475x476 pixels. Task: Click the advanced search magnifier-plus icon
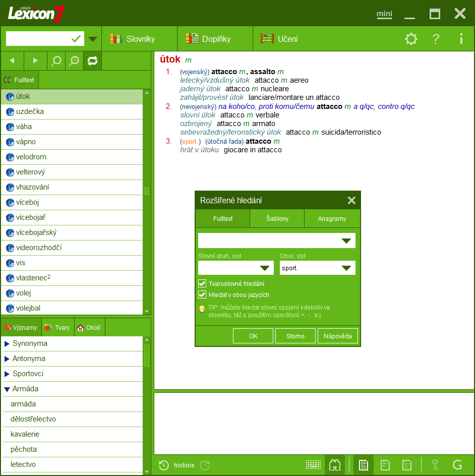point(74,61)
